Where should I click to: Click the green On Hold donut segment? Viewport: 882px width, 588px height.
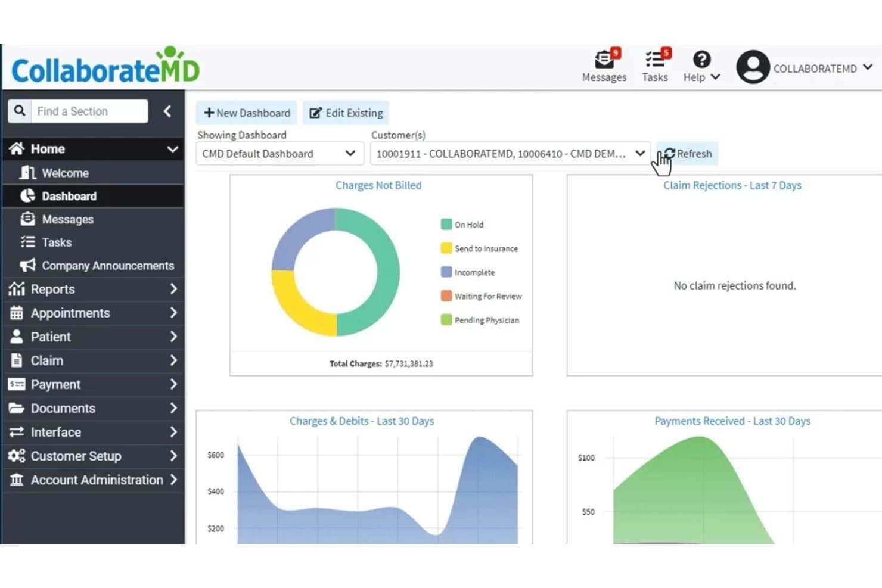click(387, 272)
